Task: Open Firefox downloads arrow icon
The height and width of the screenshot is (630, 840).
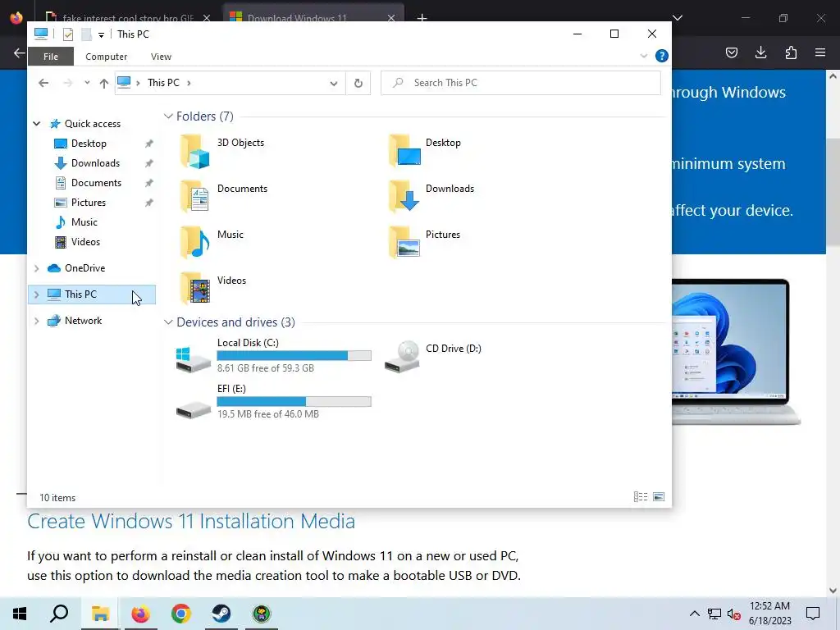Action: pyautogui.click(x=760, y=52)
